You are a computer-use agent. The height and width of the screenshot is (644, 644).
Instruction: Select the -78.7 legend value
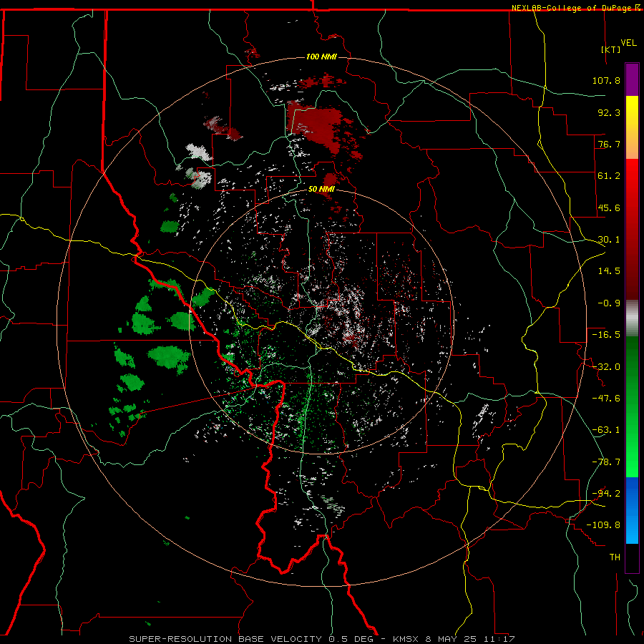[606, 462]
